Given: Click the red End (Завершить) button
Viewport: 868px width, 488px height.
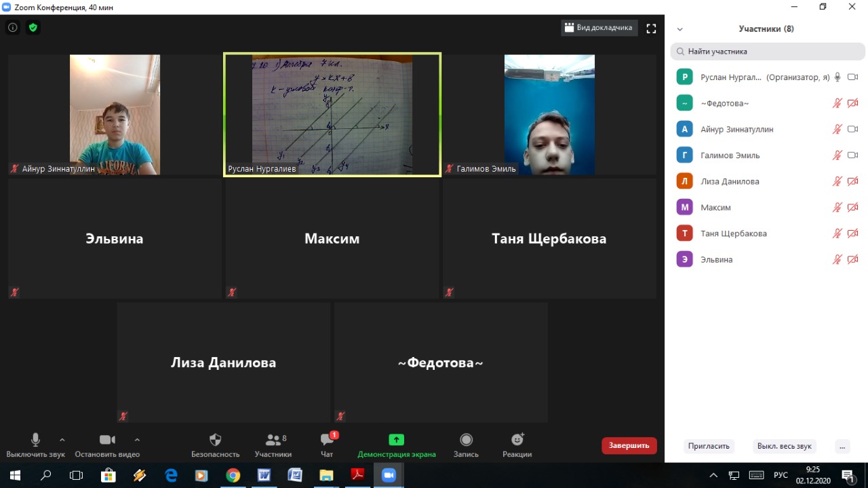Looking at the screenshot, I should [629, 445].
